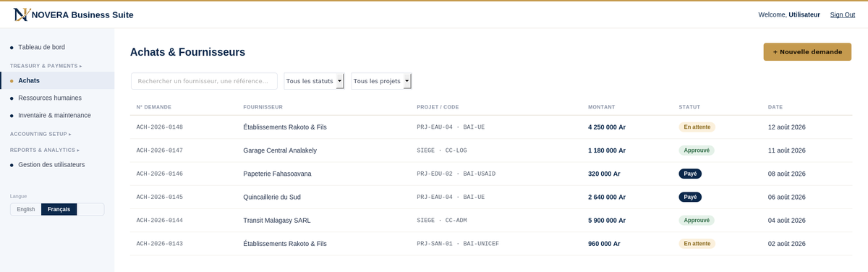Click Payé badge for ACH-2026-0145
The height and width of the screenshot is (272, 868).
(690, 197)
